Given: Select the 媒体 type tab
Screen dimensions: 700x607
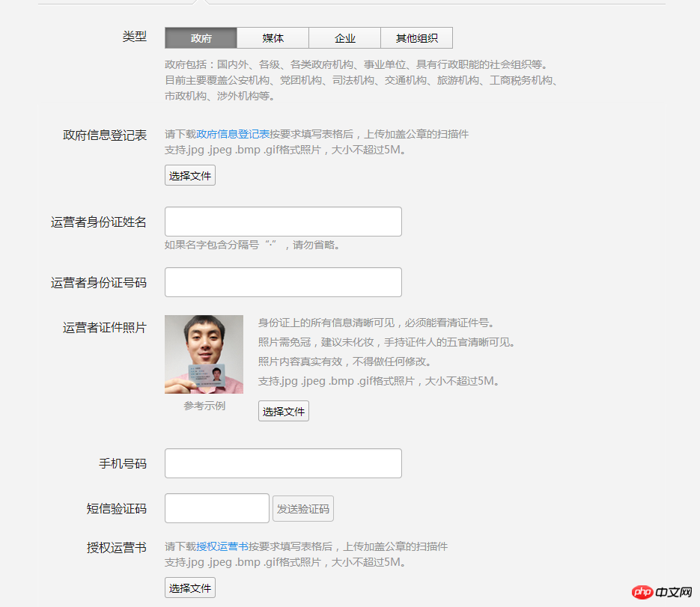Looking at the screenshot, I should [x=273, y=38].
